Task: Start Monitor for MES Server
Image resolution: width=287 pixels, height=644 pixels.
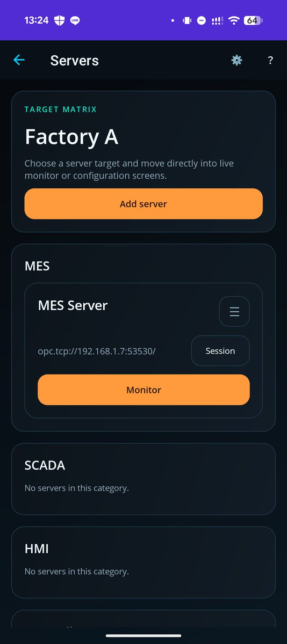Action: pyautogui.click(x=143, y=390)
